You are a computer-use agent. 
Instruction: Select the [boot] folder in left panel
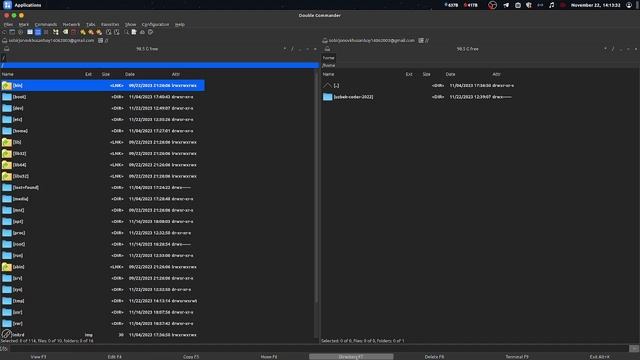[x=102, y=97]
